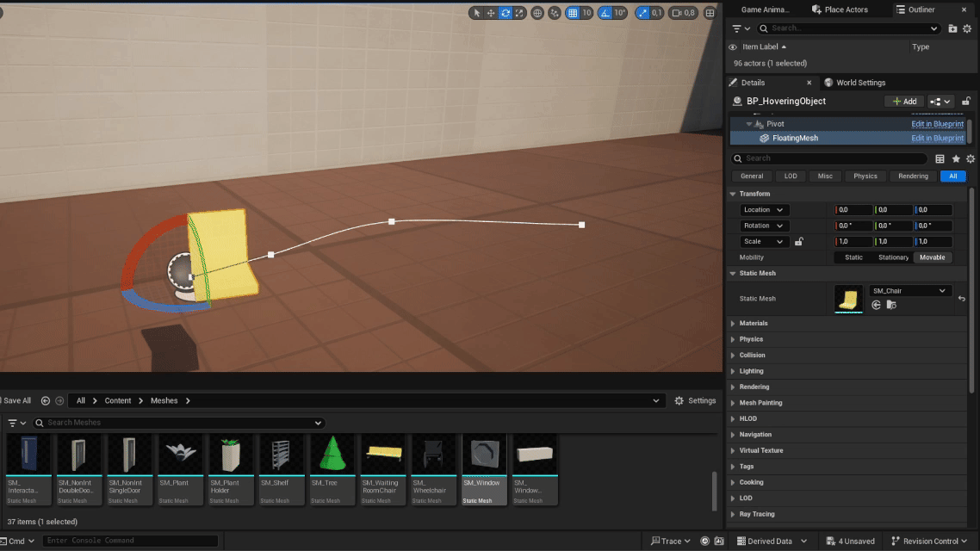Toggle the Scale ratio lock
Viewport: 980px width, 551px height.
click(799, 241)
